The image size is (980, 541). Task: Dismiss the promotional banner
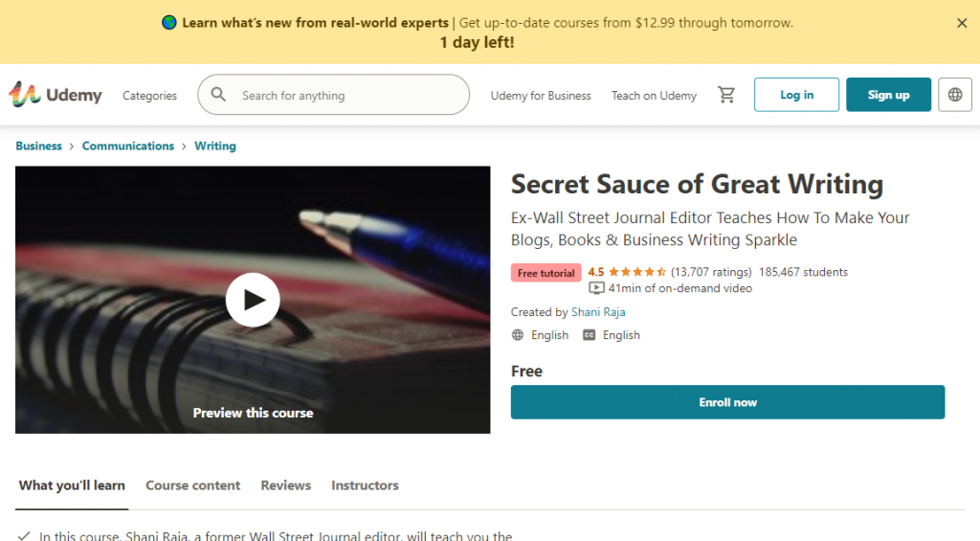962,23
